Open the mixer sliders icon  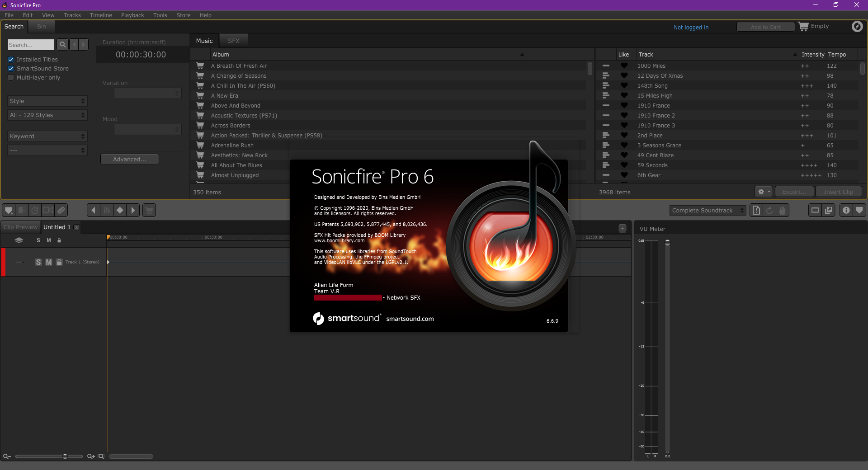[107, 210]
